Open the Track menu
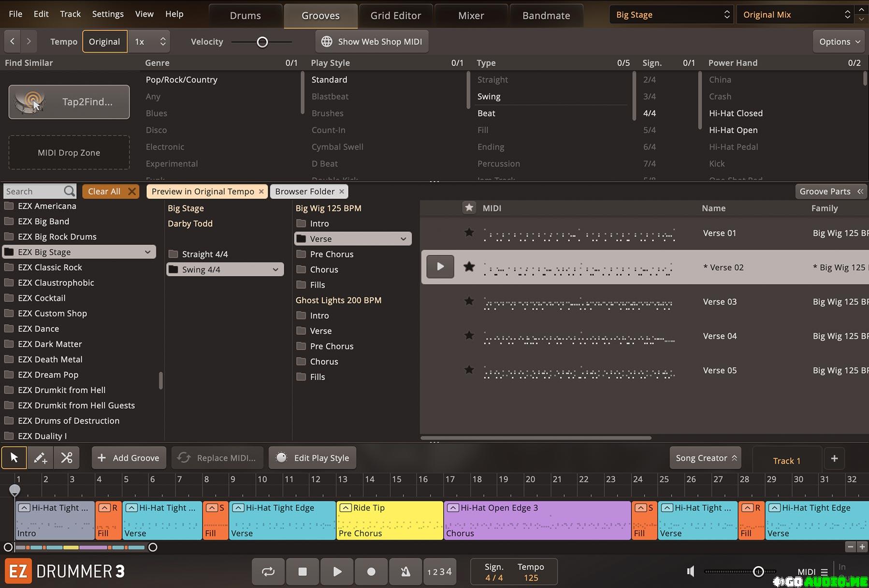The image size is (869, 588). (x=70, y=14)
